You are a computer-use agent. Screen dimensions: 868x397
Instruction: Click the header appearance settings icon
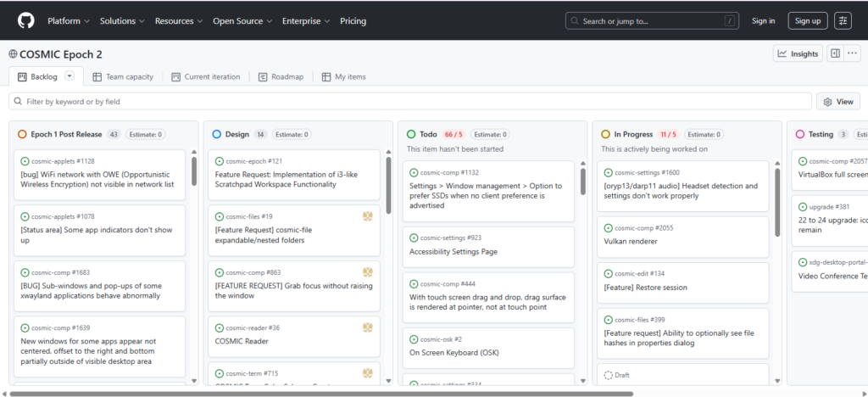[843, 21]
